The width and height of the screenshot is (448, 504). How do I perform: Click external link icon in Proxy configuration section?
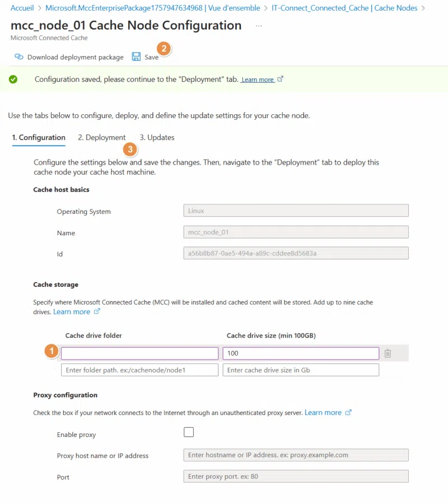point(348,413)
